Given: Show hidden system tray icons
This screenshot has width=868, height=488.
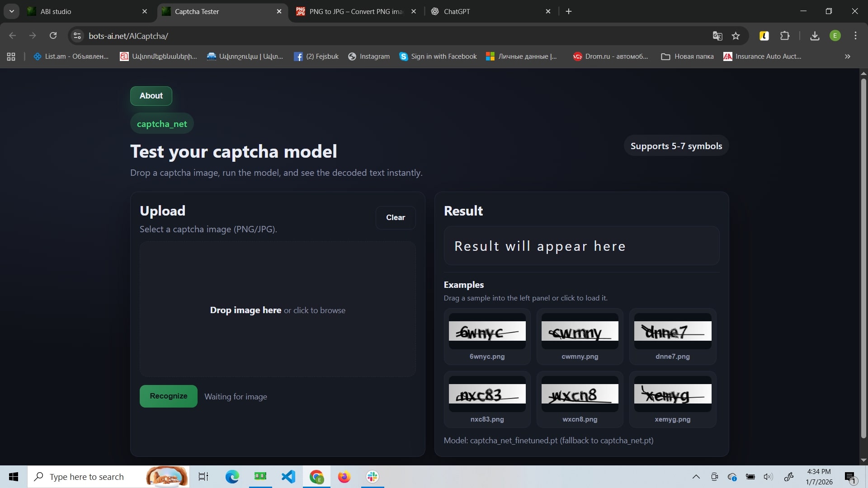Looking at the screenshot, I should 696,477.
